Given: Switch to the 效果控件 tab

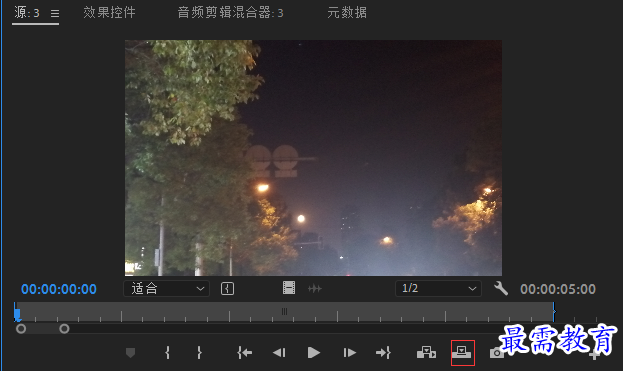Looking at the screenshot, I should (109, 13).
